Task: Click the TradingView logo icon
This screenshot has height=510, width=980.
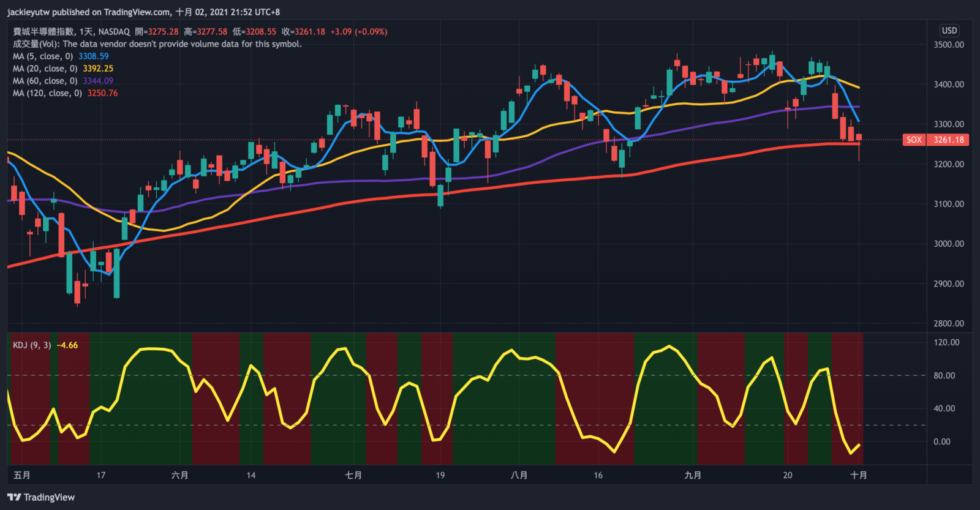Action: pos(14,497)
